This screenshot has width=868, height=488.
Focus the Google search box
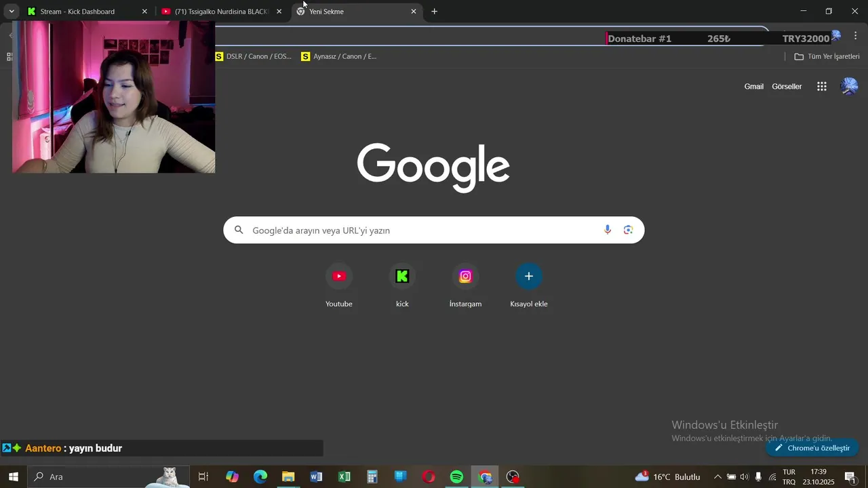[434, 230]
